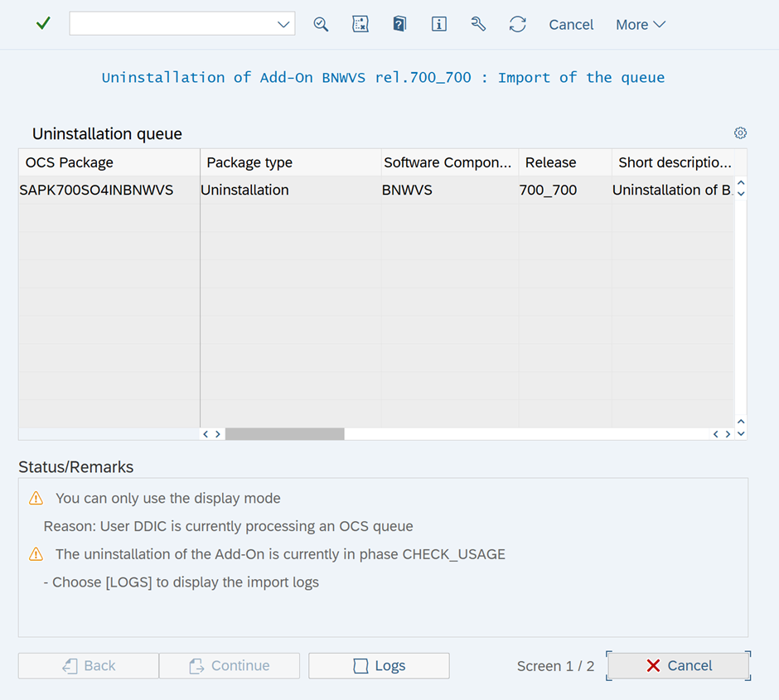This screenshot has width=779, height=700.
Task: Click the refresh arrows icon
Action: (518, 24)
